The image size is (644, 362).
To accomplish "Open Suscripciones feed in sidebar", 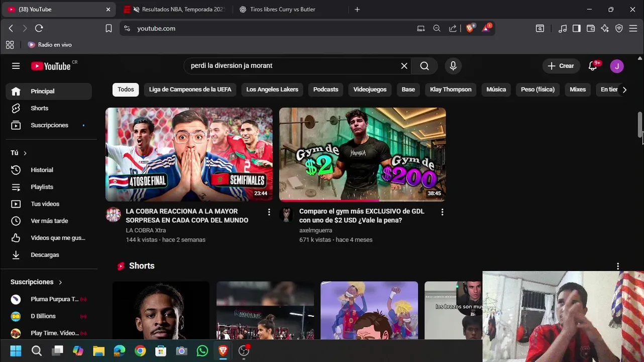I will 49,125.
